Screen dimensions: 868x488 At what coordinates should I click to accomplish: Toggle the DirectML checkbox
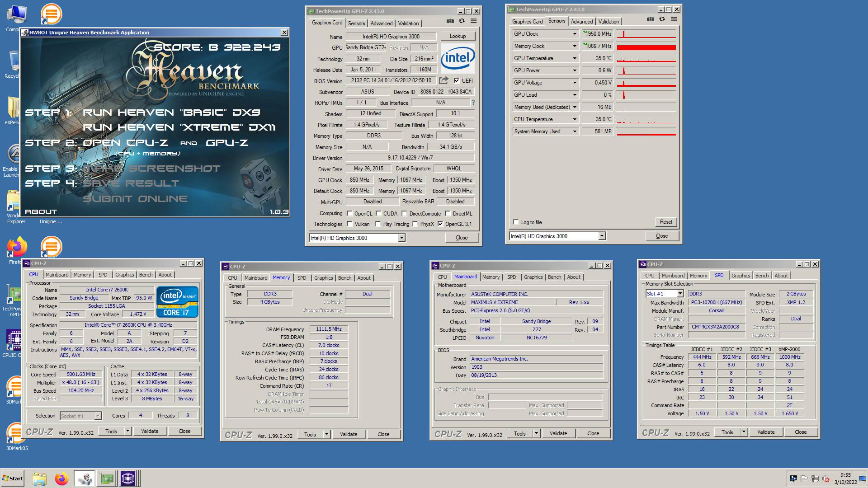tap(448, 214)
